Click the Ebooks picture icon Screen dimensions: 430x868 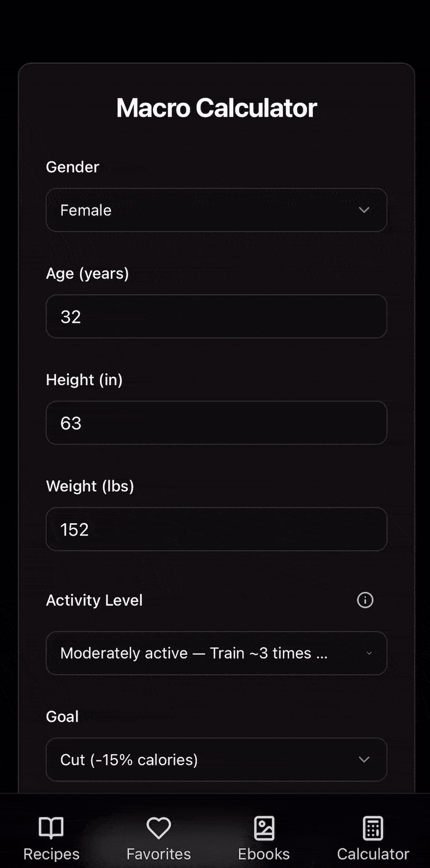(264, 828)
